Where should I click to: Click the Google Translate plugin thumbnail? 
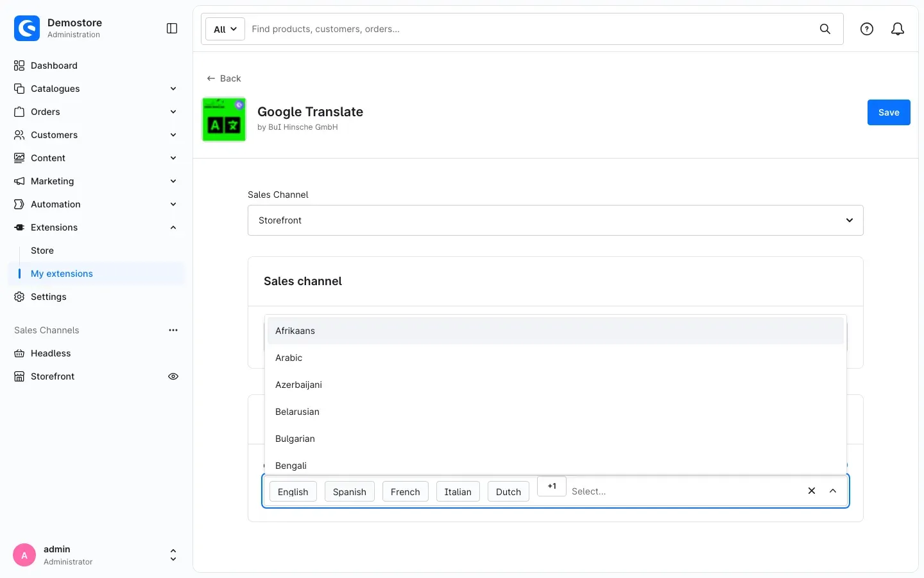(224, 119)
